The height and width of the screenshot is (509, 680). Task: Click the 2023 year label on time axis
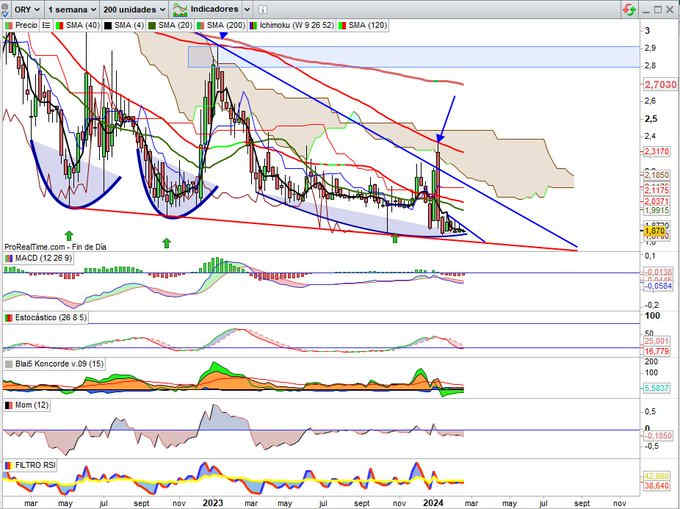(x=213, y=502)
